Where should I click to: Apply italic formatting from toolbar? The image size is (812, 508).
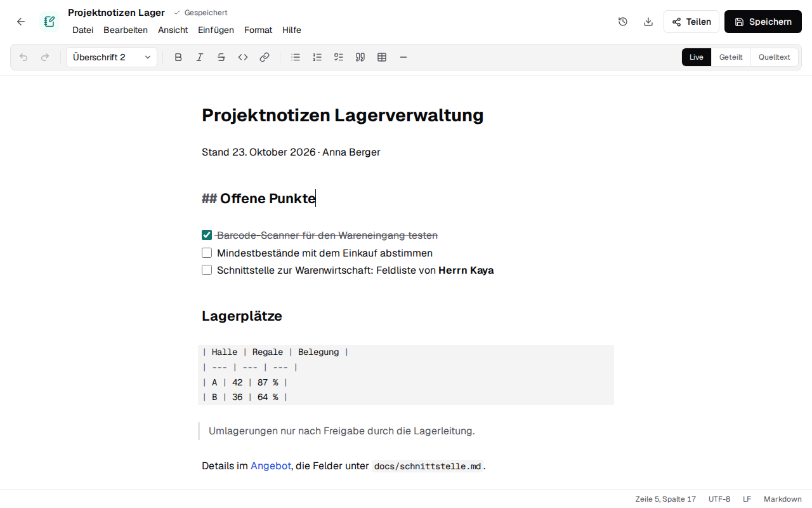[200, 57]
